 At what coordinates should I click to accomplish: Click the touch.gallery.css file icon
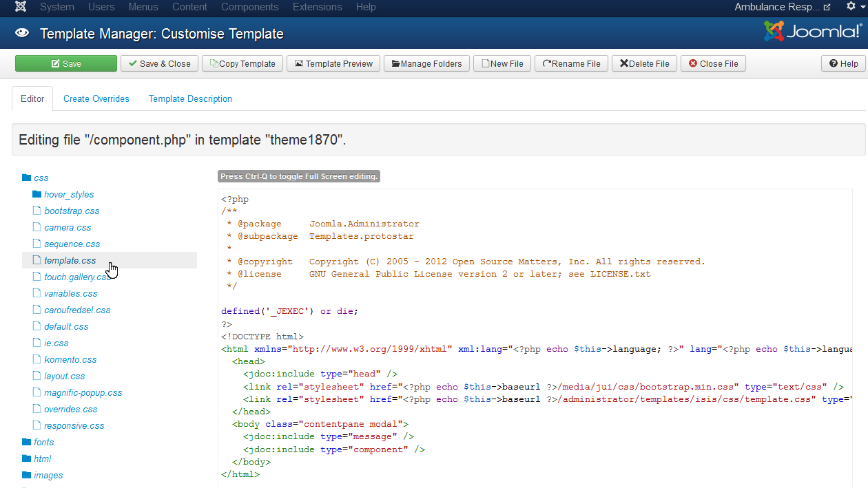(37, 277)
